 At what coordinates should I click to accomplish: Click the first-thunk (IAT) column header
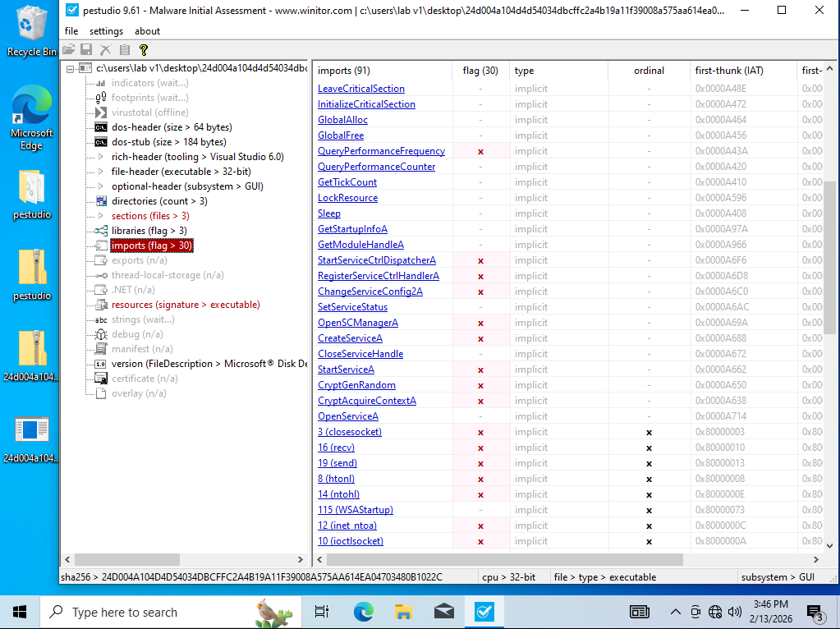tap(744, 71)
